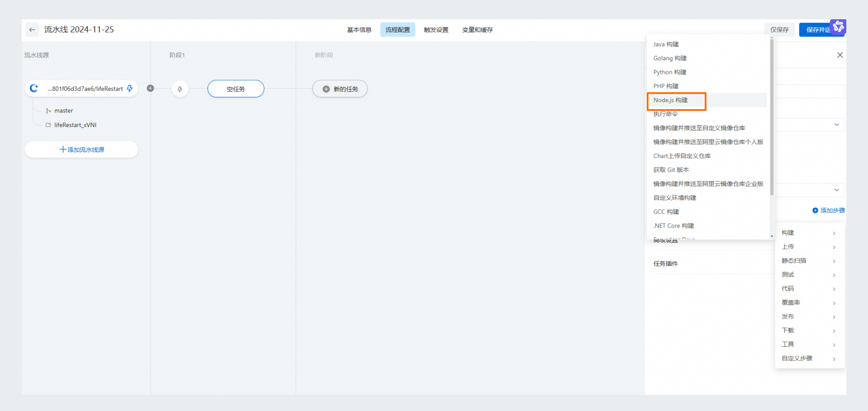Screen dimensions: 868x411
Task: Click the plus circle before stage 1
Action: (151, 88)
